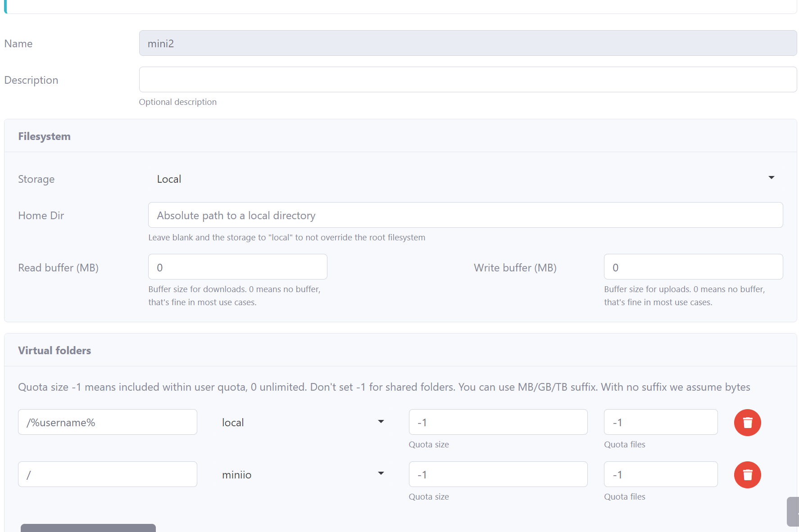The width and height of the screenshot is (799, 532).
Task: Focus the Description input field
Action: (468, 80)
